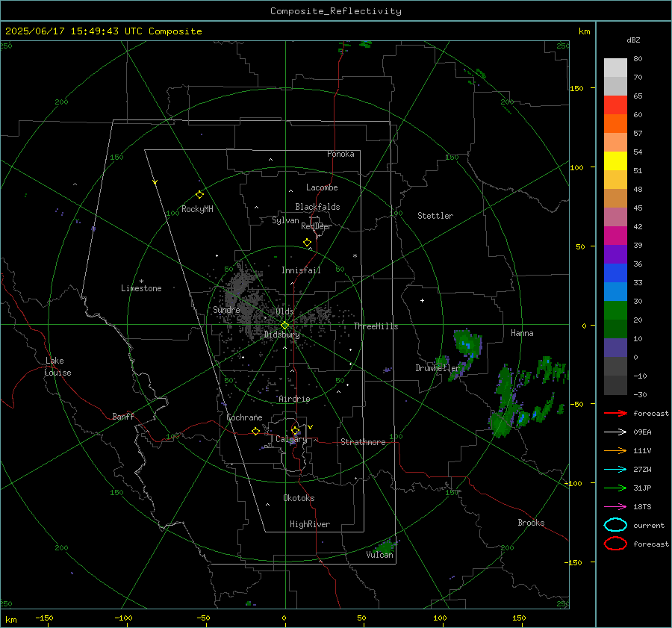Click the Okotoks city label
This screenshot has width=672, height=628.
pyautogui.click(x=299, y=498)
